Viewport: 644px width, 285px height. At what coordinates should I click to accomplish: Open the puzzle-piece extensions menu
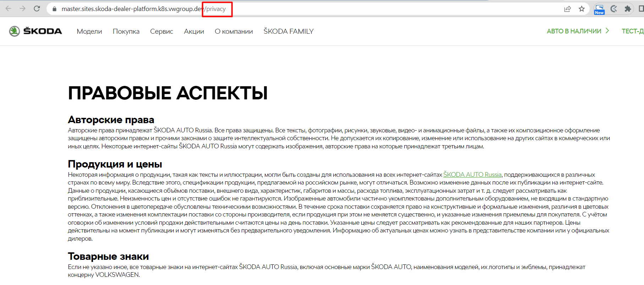tap(628, 9)
